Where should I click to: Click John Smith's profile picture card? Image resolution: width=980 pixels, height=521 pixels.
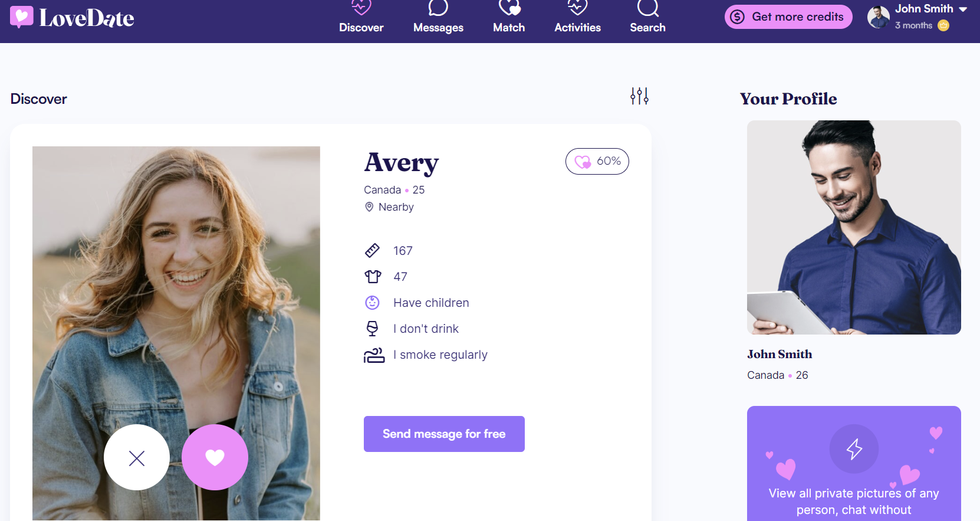pos(854,227)
